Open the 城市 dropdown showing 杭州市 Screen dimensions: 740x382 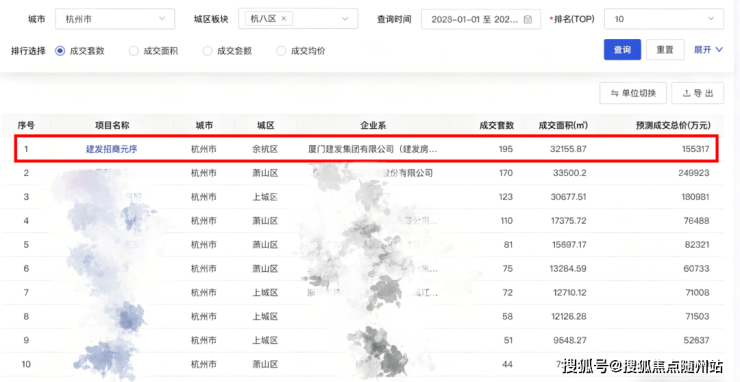115,19
